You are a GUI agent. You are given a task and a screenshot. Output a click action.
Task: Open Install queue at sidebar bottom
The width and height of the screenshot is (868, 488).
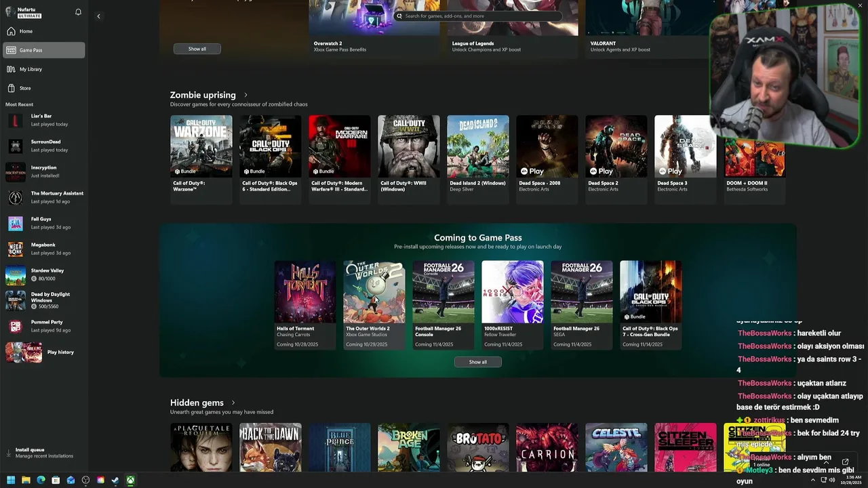click(x=44, y=453)
